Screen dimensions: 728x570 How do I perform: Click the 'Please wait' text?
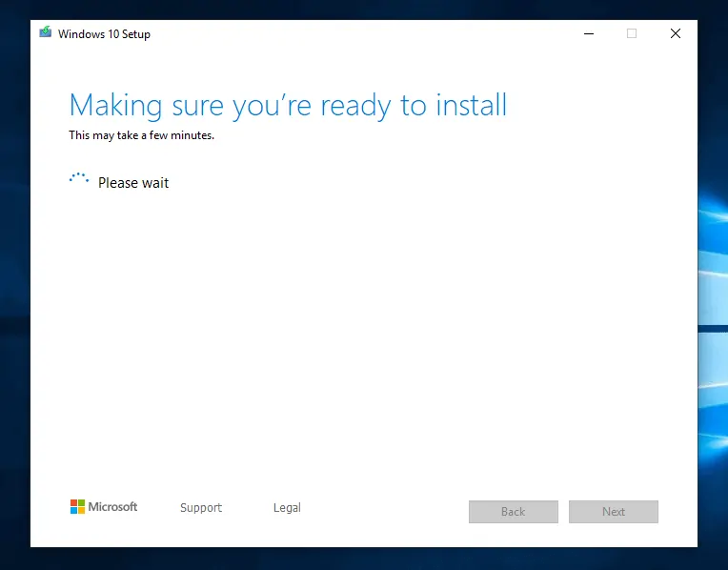point(133,183)
